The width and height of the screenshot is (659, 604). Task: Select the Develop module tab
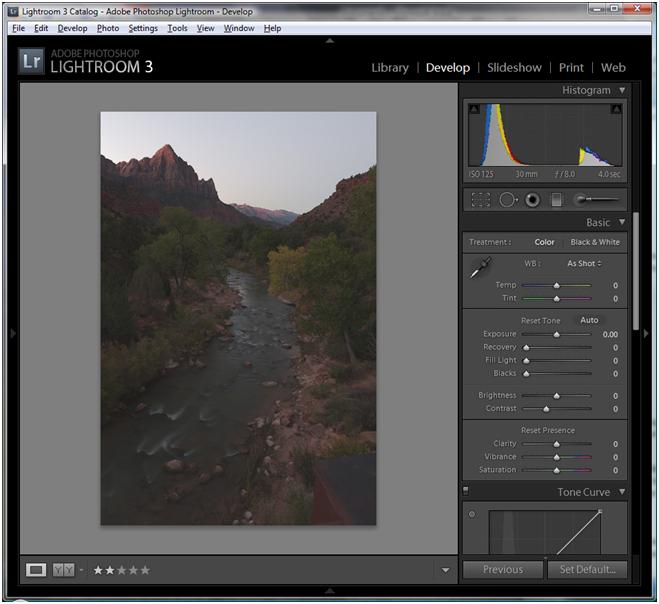tap(448, 68)
